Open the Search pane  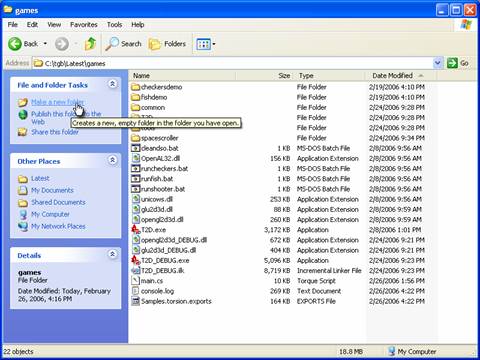point(123,44)
